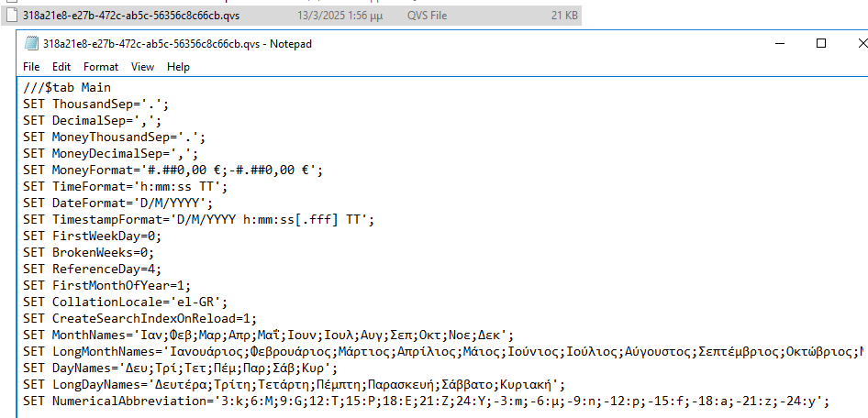Select the .qvs file name in Explorer
Screen dimensions: 868x418
tap(131, 16)
